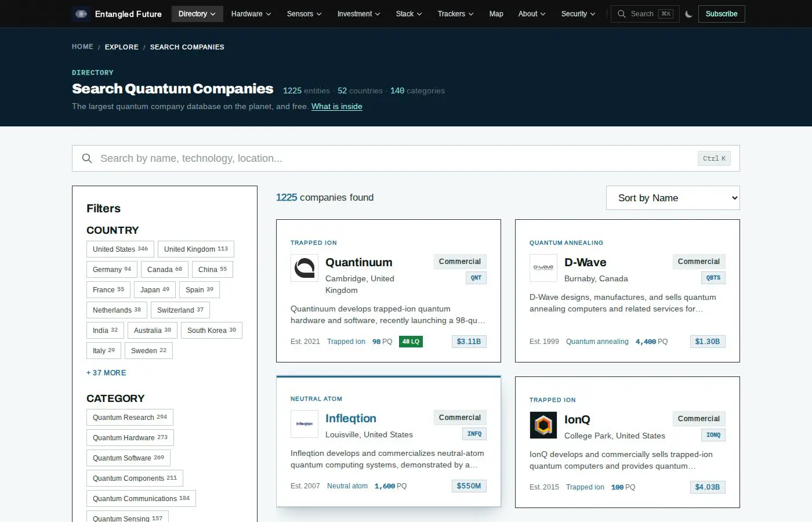Open Quantum annealing tag on D-Wave card
Viewport: 812px width, 522px height.
click(597, 342)
